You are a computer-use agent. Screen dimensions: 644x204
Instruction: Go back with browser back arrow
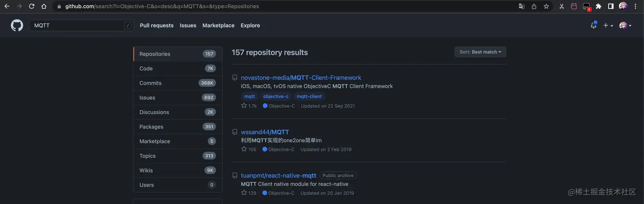(x=7, y=6)
